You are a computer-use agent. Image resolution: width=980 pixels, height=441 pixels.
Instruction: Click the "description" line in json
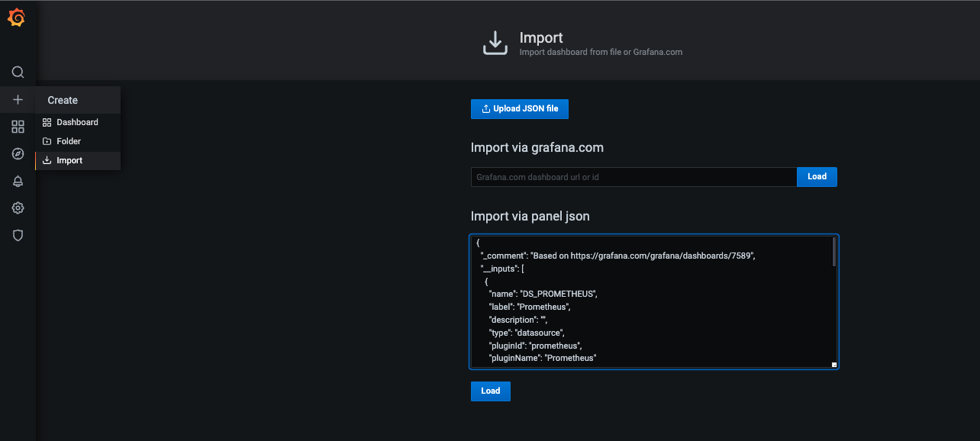[x=518, y=320]
